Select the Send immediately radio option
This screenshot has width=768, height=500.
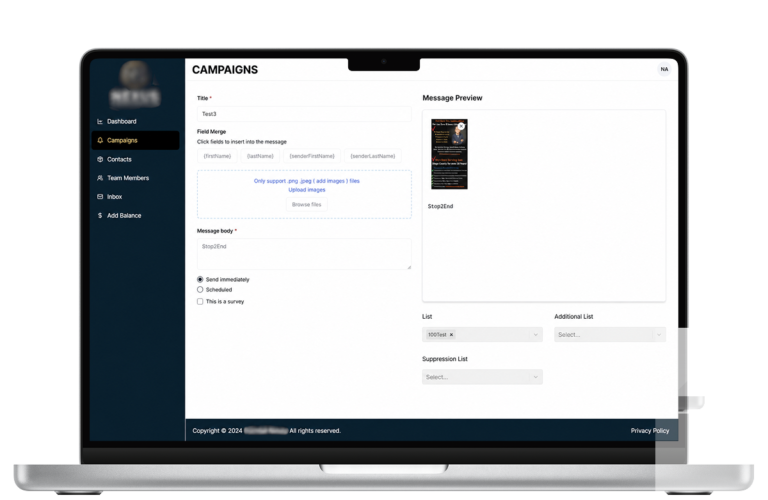(200, 279)
